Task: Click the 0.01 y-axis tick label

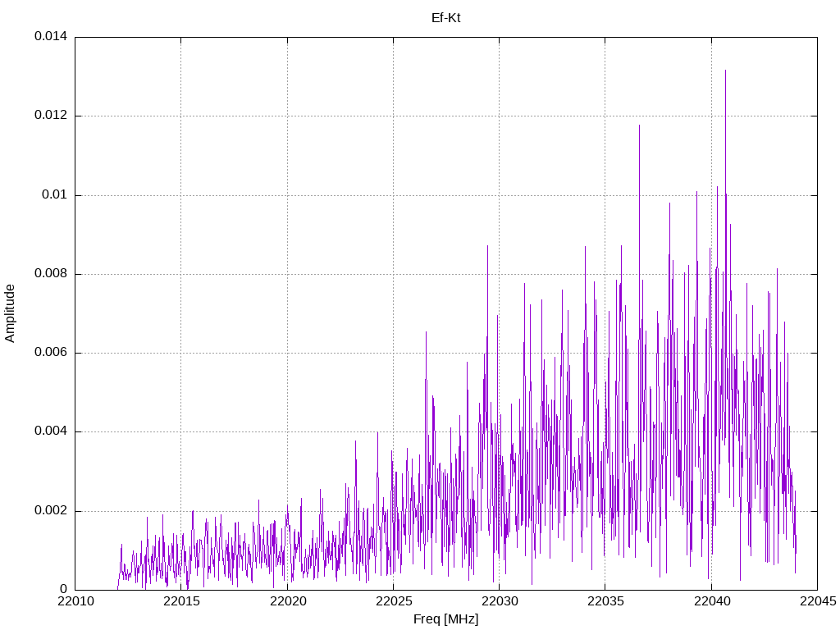Action: [x=54, y=195]
